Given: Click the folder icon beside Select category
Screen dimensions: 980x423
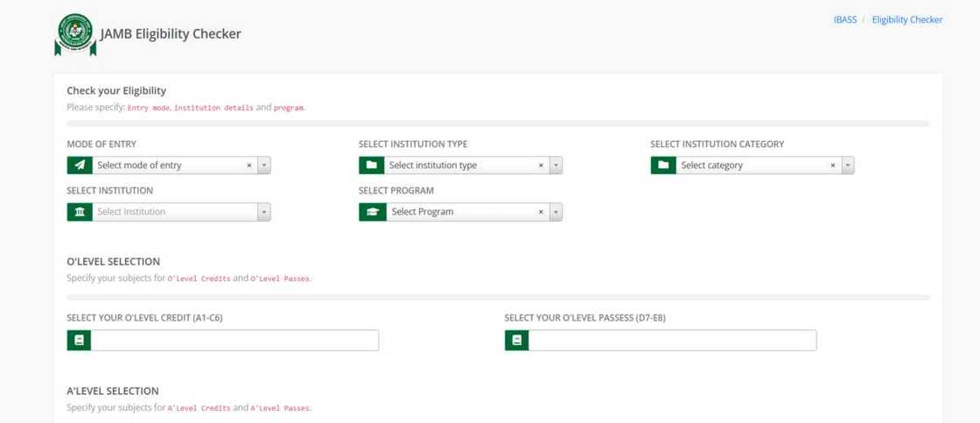Looking at the screenshot, I should [x=663, y=166].
